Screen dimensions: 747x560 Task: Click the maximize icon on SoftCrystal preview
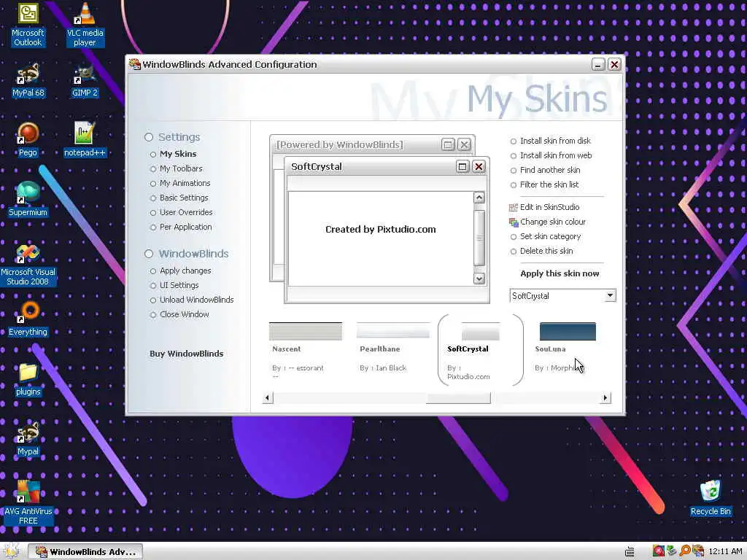pos(462,166)
